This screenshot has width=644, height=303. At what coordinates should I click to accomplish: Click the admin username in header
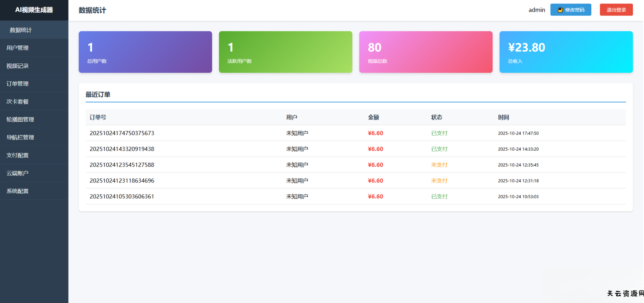point(536,10)
